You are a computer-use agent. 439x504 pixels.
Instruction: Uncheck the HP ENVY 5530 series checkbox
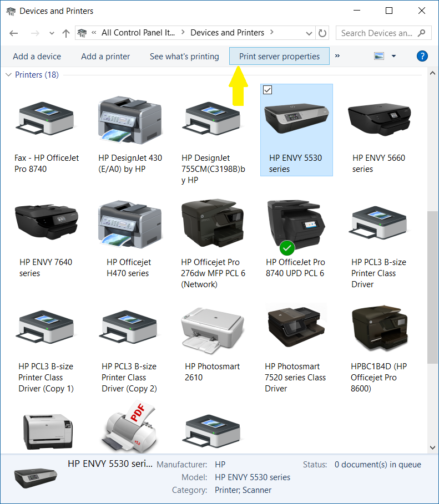tap(268, 90)
